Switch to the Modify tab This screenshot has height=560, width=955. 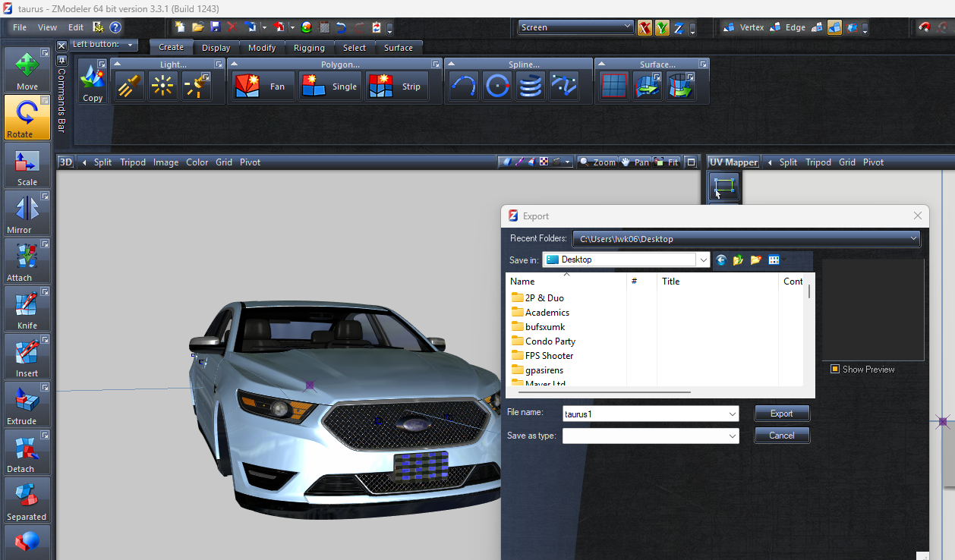pos(262,48)
